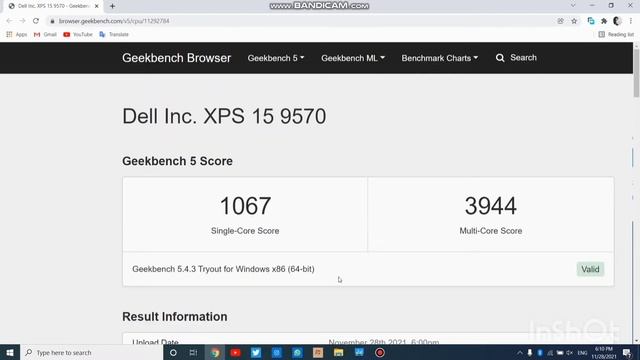The image size is (640, 360).
Task: Open Cortana circle on taskbar
Action: [173, 353]
